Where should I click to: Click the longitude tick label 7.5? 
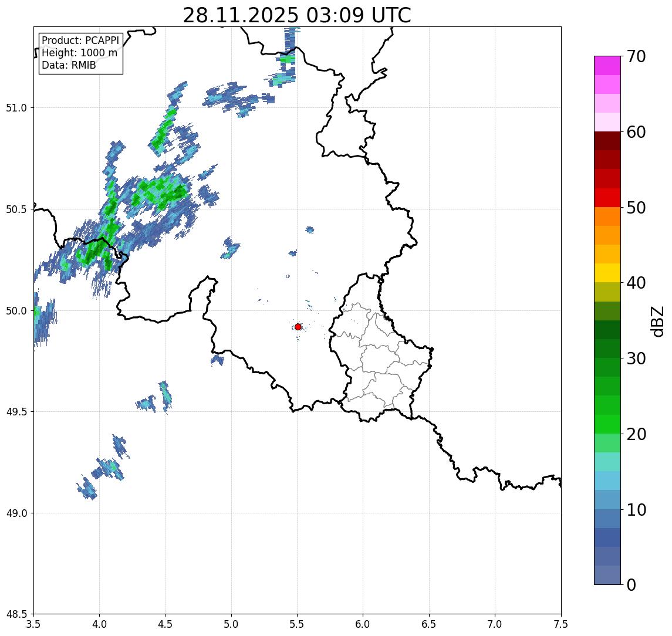pos(561,624)
